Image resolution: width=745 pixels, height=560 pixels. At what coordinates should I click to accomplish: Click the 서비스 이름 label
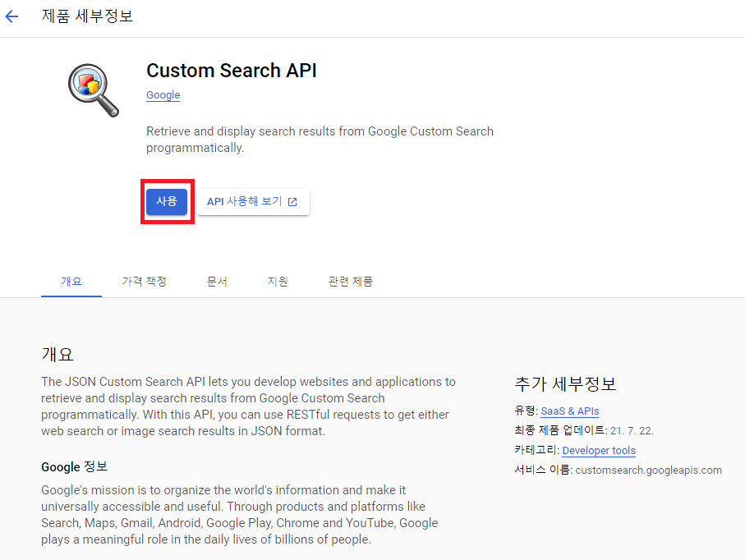543,470
